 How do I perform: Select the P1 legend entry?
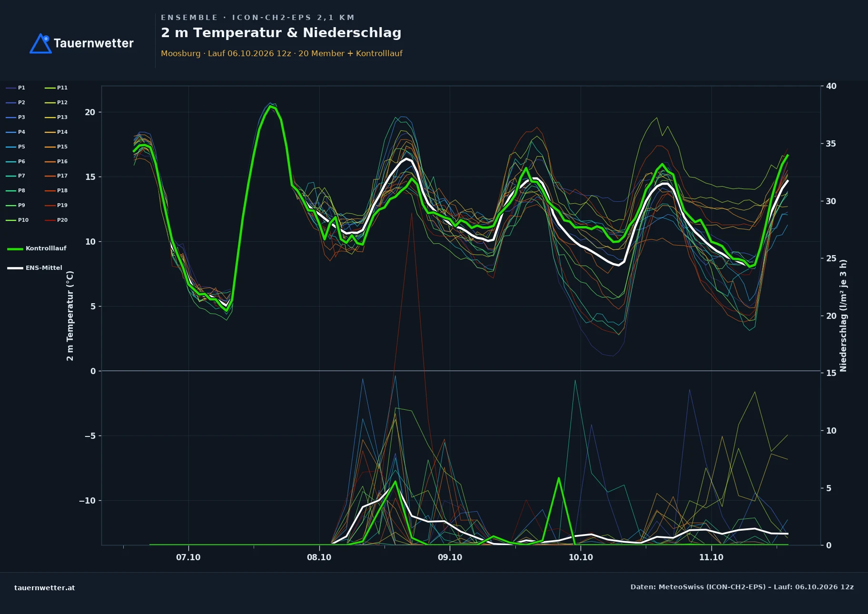pos(16,88)
